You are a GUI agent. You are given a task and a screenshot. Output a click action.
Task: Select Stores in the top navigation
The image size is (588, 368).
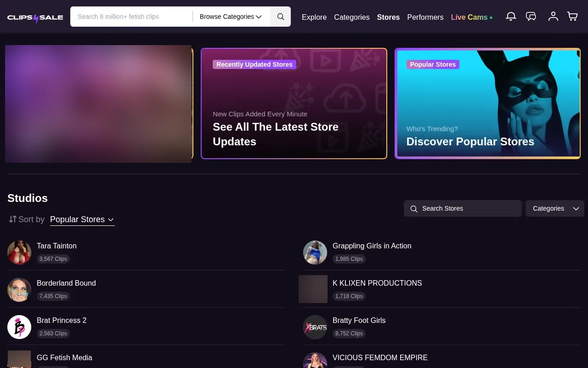tap(388, 17)
